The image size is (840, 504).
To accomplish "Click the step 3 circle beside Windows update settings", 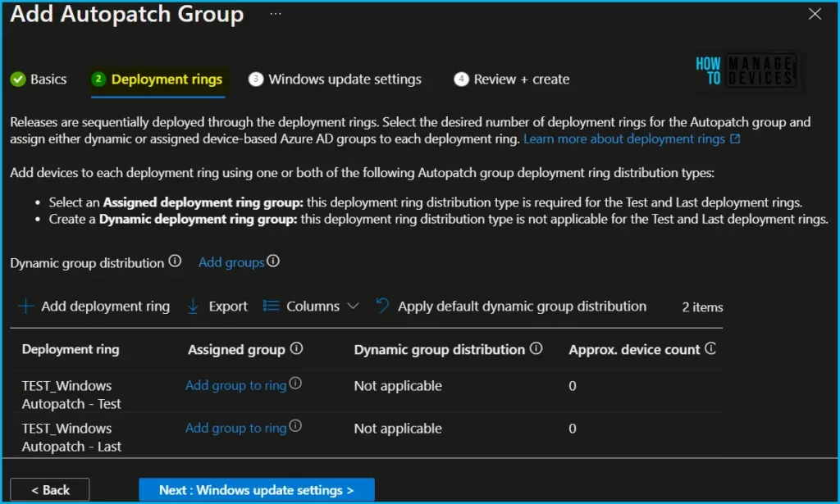I will 256,79.
